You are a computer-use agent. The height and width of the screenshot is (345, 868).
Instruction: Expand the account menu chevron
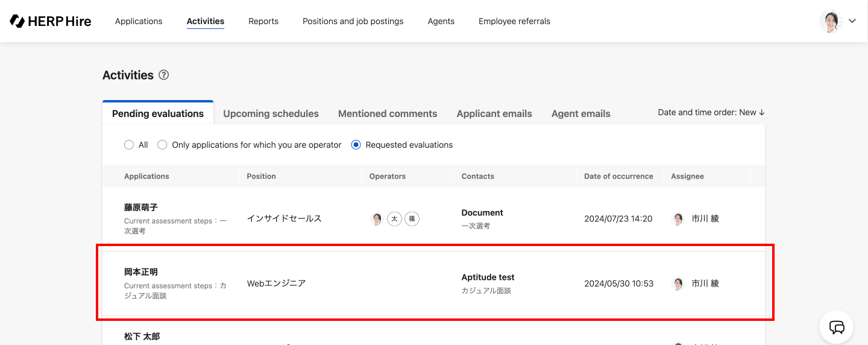tap(852, 21)
